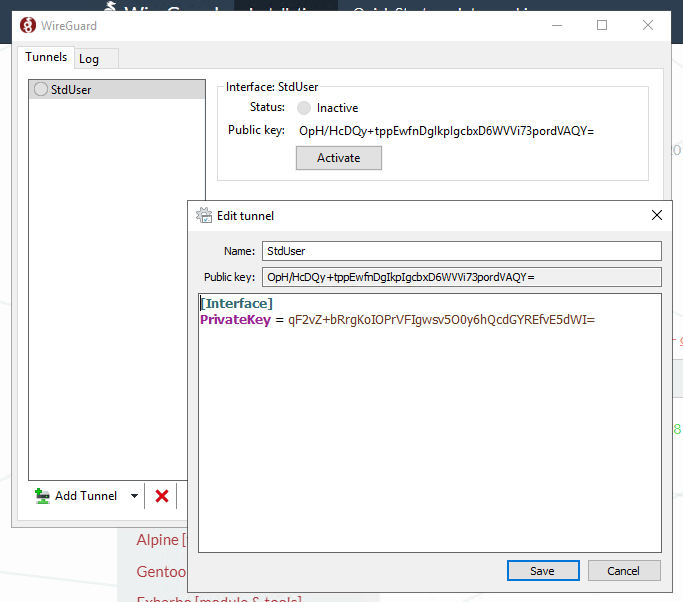
Task: Click the Inactive status indicator circle
Action: 303,108
